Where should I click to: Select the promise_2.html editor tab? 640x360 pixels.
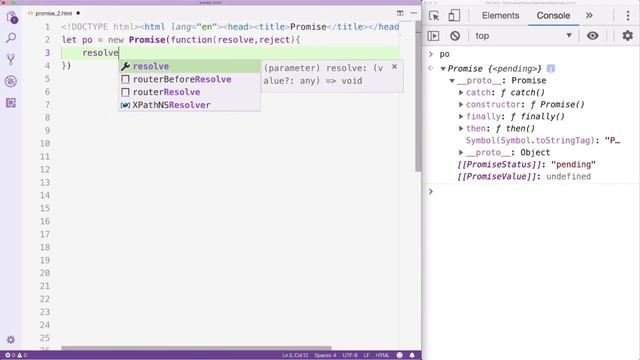53,13
